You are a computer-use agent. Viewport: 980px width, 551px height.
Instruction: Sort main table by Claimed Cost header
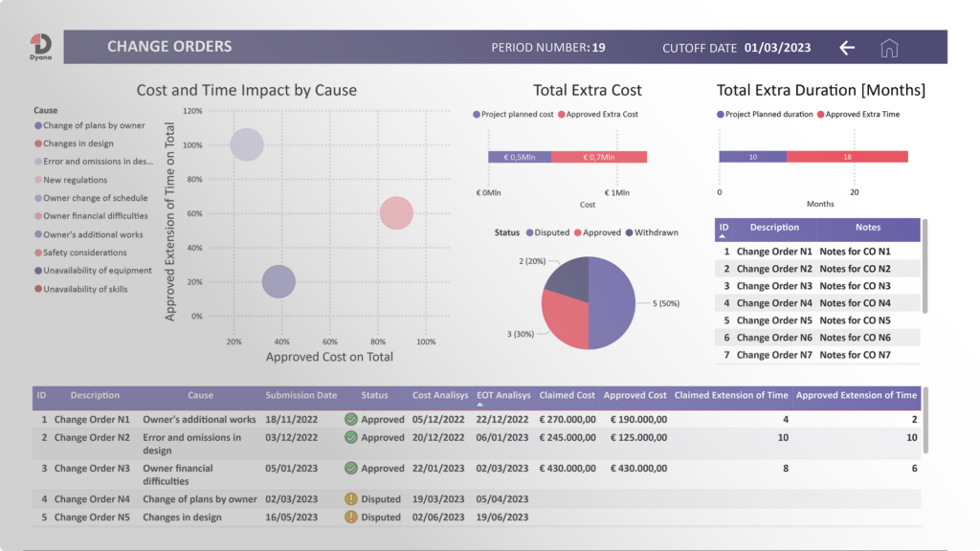pos(567,395)
